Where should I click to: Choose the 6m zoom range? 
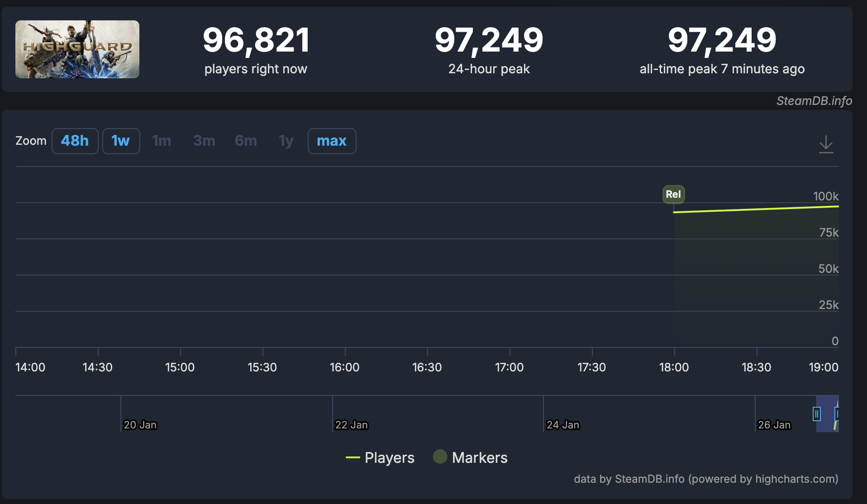(x=246, y=141)
